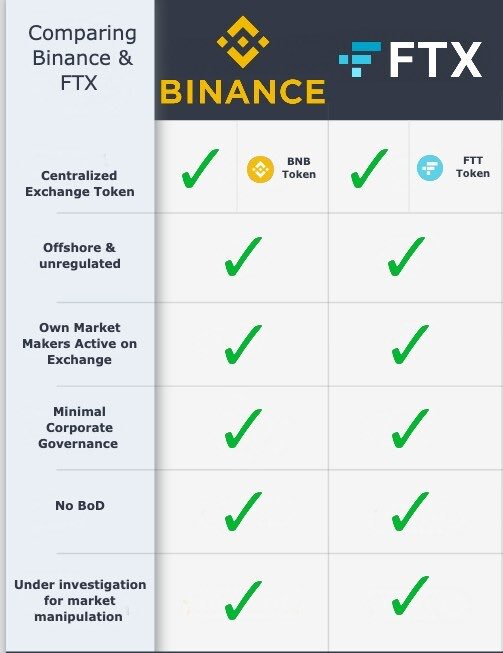
Task: Click the 'No BoD' row label
Action: [x=80, y=506]
